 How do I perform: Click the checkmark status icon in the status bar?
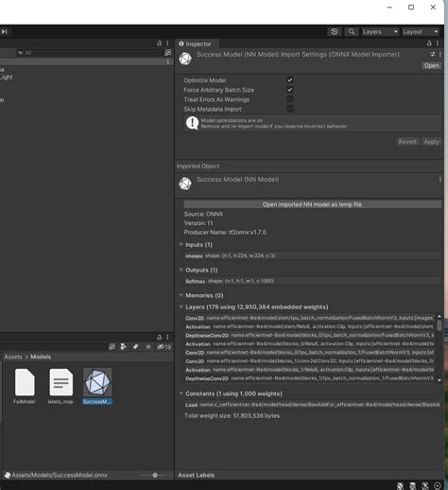pyautogui.click(x=438, y=486)
